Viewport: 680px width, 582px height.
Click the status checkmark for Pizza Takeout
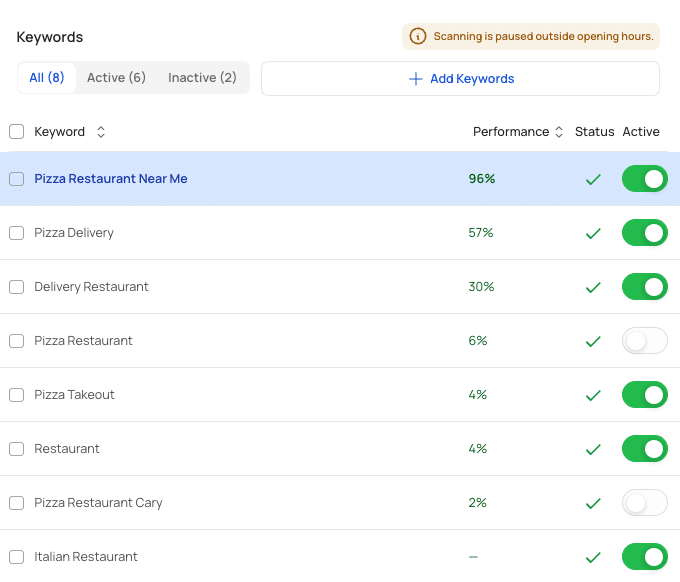pyautogui.click(x=593, y=395)
